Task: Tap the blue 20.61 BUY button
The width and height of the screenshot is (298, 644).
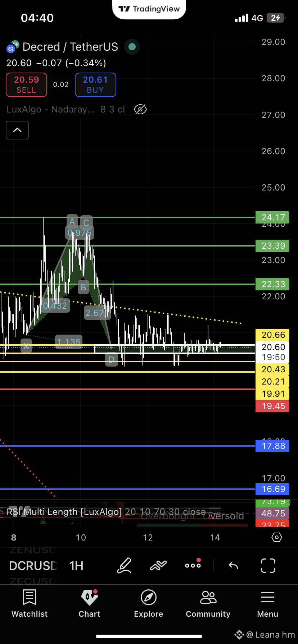Action: pos(95,85)
